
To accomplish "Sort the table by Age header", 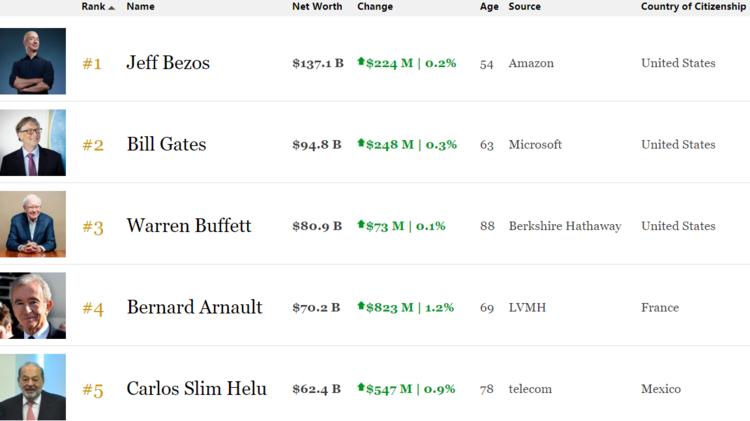I will (489, 7).
